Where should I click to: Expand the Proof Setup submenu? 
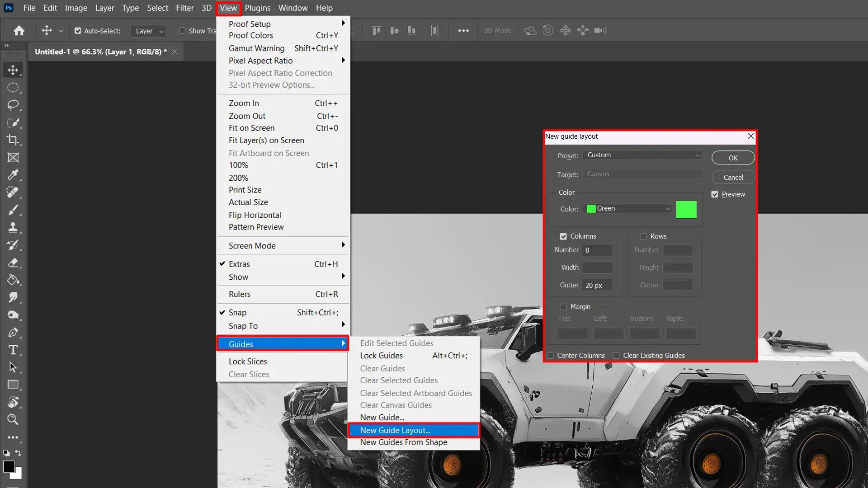pos(283,23)
